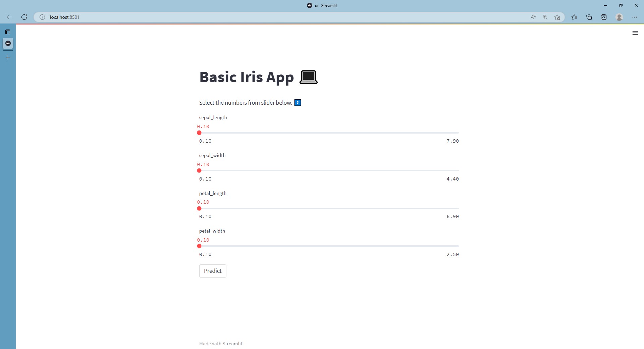Reload the page with refresh icon
644x349 pixels.
24,17
